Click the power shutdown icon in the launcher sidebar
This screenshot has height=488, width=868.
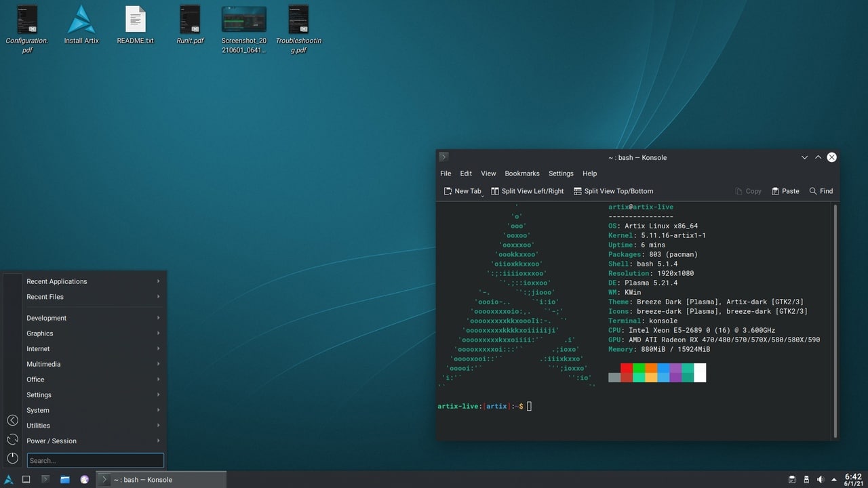12,459
